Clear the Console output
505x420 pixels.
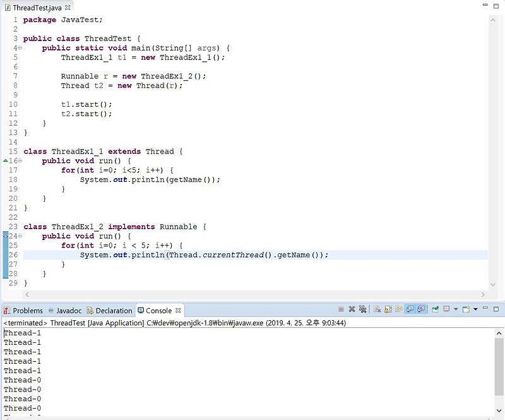click(377, 309)
